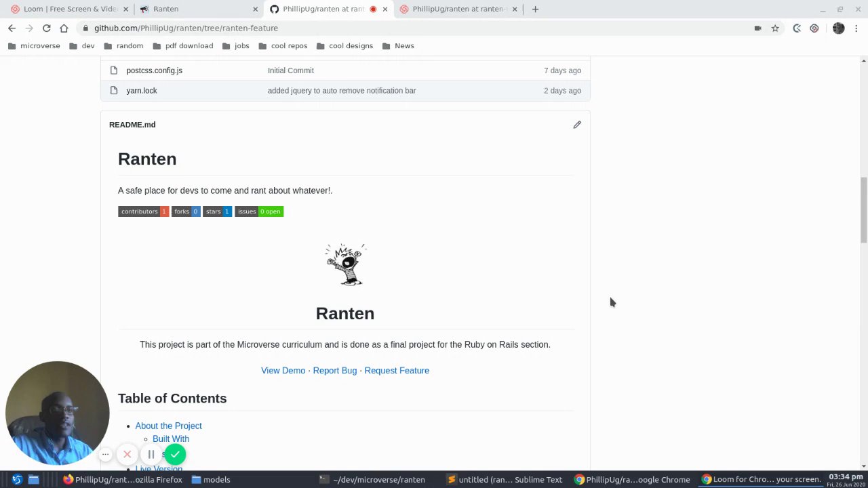Jump to About the Project section
868x488 pixels.
pyautogui.click(x=168, y=426)
